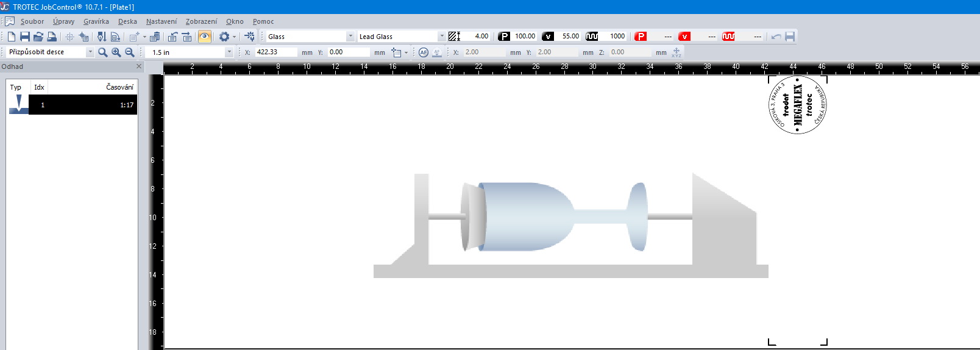This screenshot has width=980, height=350.
Task: Select job row 1 in estimate list
Action: point(82,105)
